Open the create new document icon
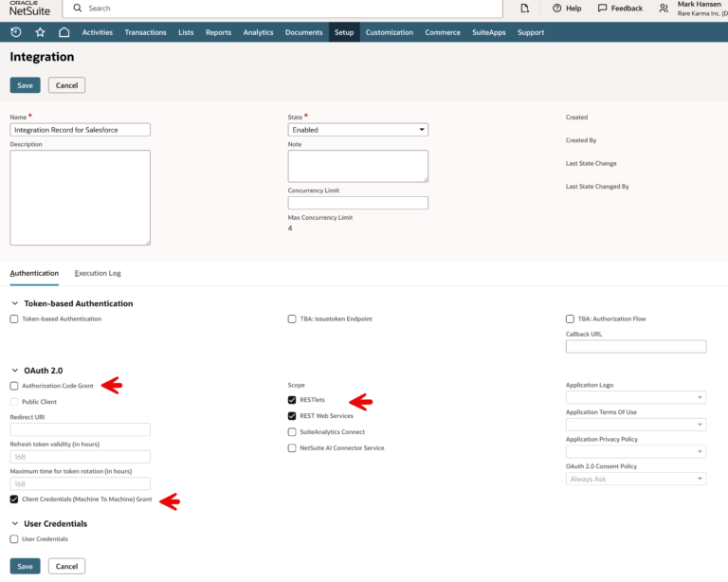Screen dimensions: 728x582 click(524, 8)
